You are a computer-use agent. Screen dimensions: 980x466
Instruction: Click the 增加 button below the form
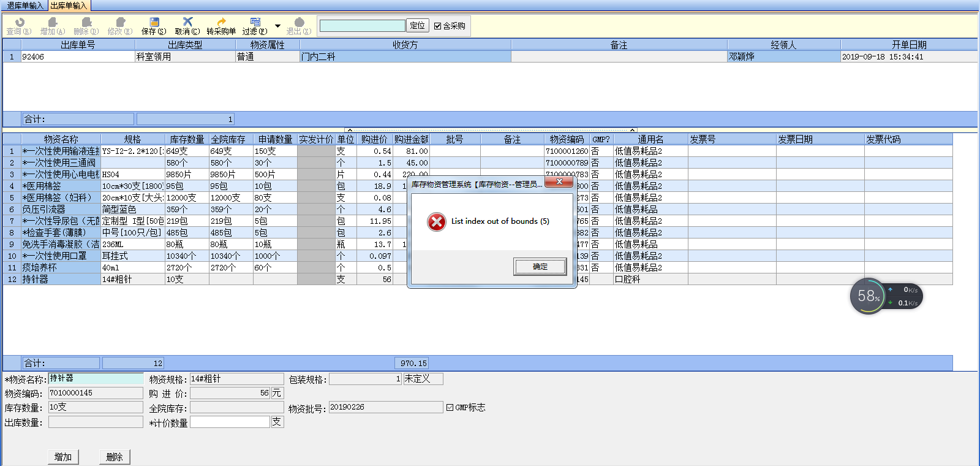(x=63, y=457)
